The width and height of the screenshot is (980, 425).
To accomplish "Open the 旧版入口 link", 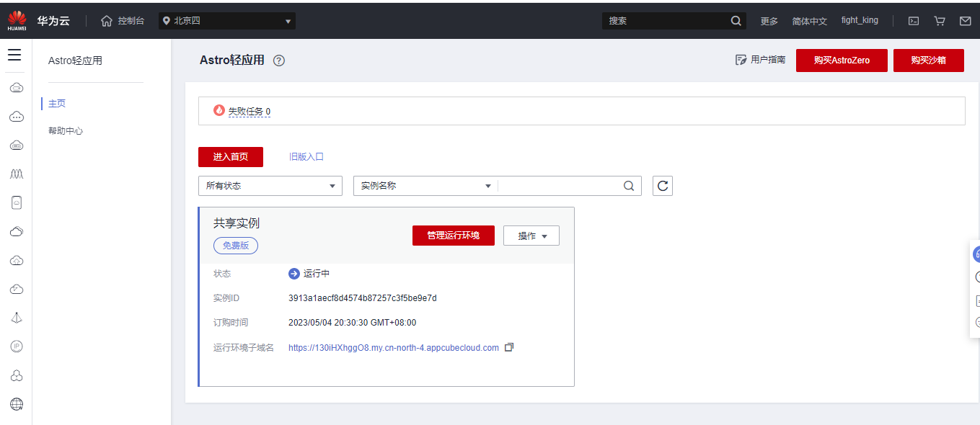I will (x=306, y=156).
